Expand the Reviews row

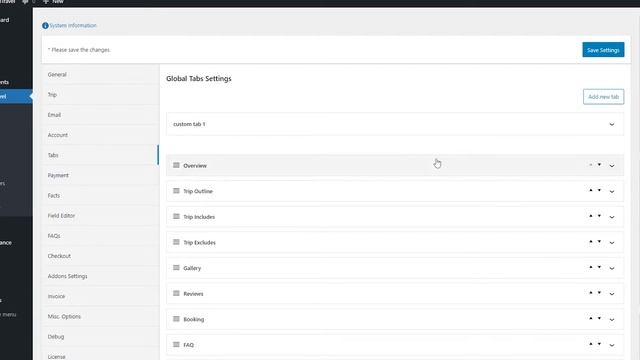coord(611,294)
